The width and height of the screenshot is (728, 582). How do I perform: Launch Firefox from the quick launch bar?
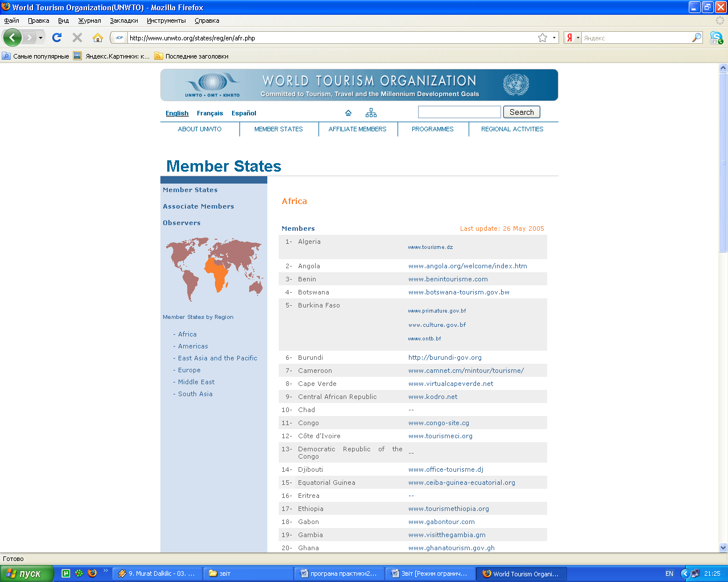[92, 573]
